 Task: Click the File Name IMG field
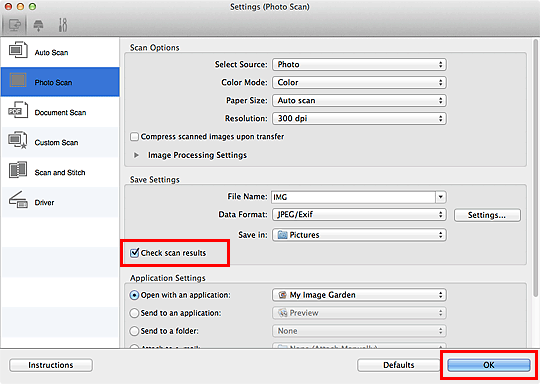click(353, 197)
